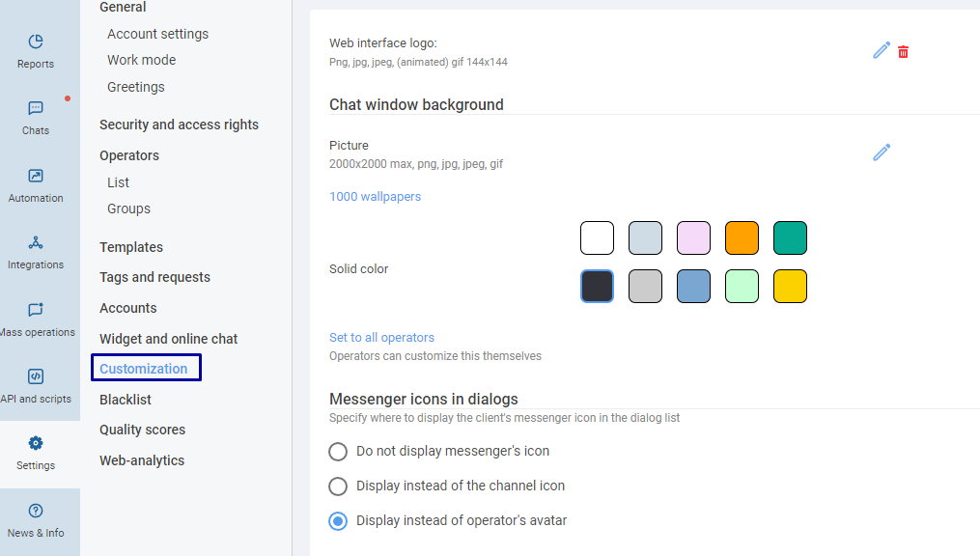Viewport: 980px width, 556px height.
Task: Open the Operators Groups item
Action: [x=128, y=208]
